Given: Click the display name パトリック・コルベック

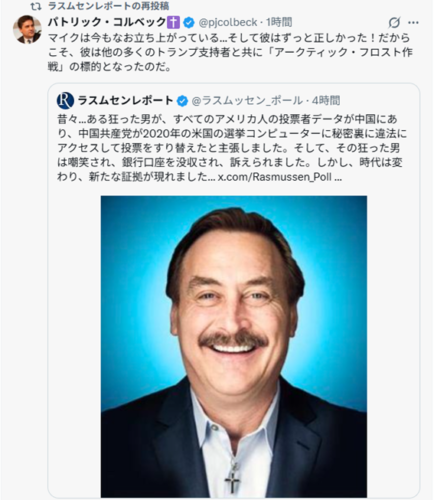Looking at the screenshot, I should [107, 22].
